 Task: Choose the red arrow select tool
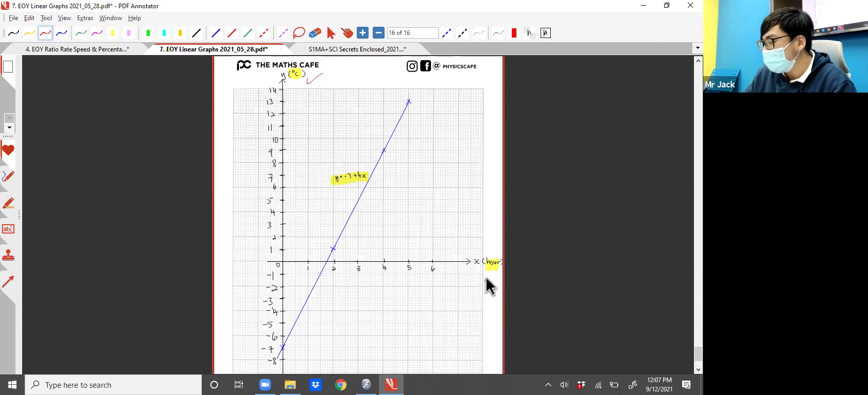[331, 33]
